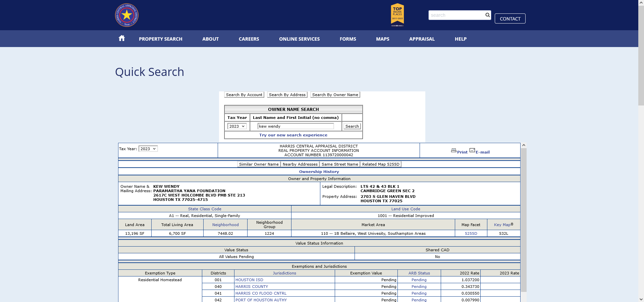
Task: Open the owner search Tax Year dropdown
Action: point(237,126)
